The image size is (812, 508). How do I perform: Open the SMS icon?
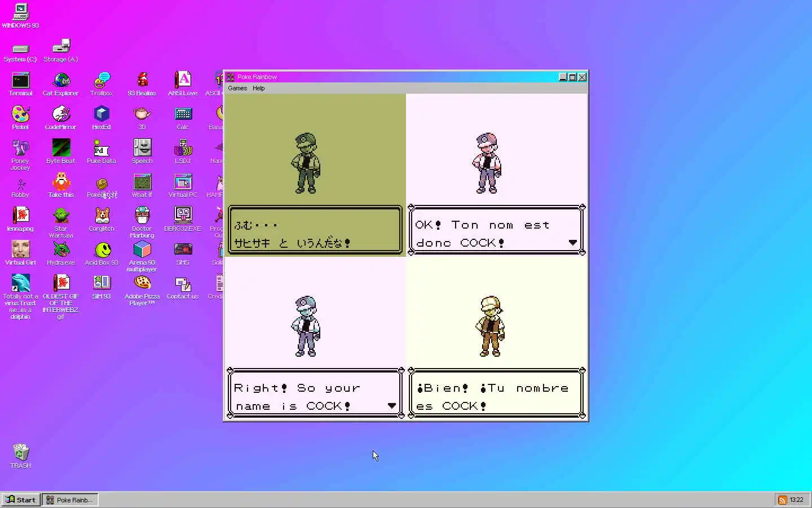[x=183, y=253]
